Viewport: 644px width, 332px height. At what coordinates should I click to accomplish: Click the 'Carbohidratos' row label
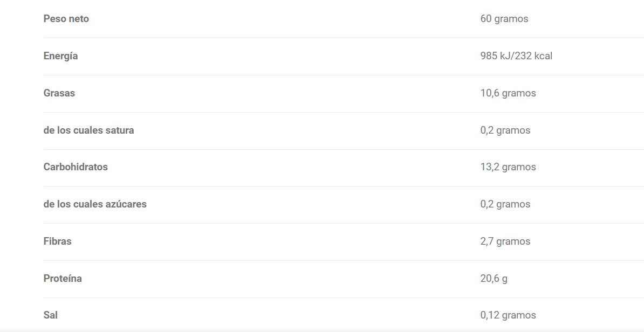(x=76, y=167)
